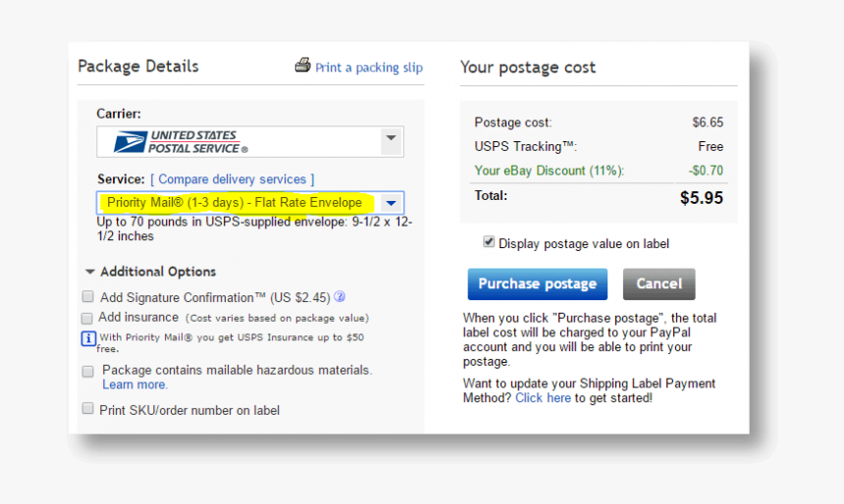844x504 pixels.
Task: Check the Add insurance option
Action: (x=87, y=318)
